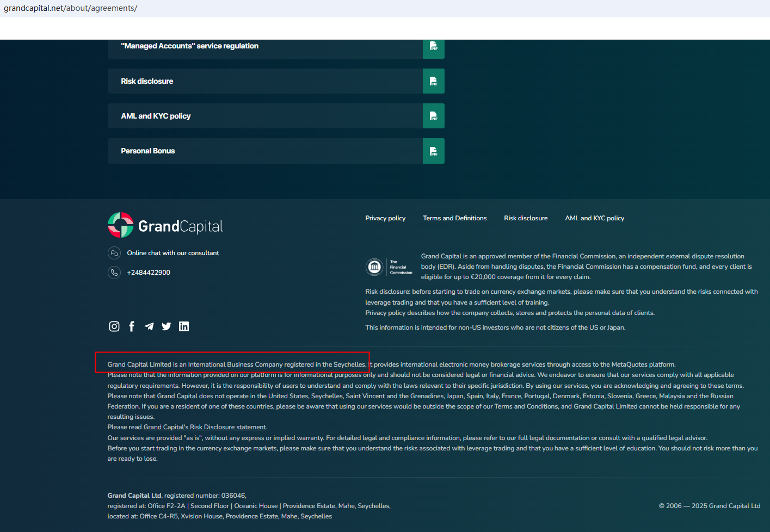The image size is (770, 532).
Task: Open the Personal Bonus PDF icon
Action: pyautogui.click(x=434, y=151)
